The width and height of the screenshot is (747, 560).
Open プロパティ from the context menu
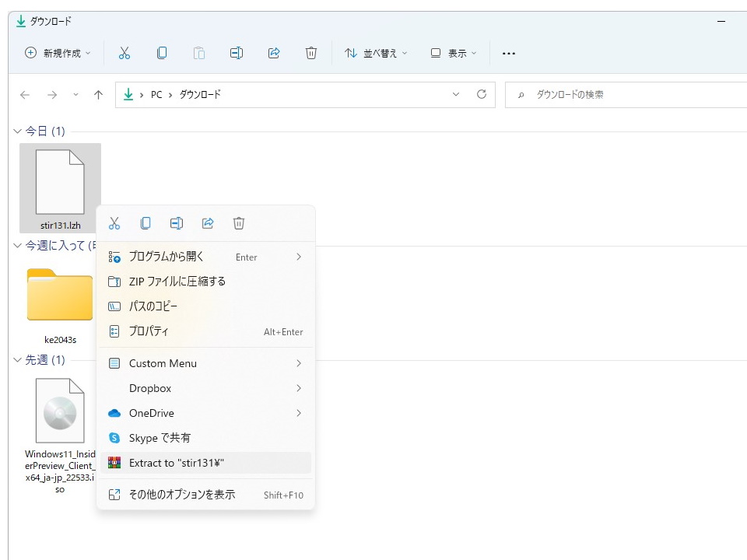pos(205,331)
